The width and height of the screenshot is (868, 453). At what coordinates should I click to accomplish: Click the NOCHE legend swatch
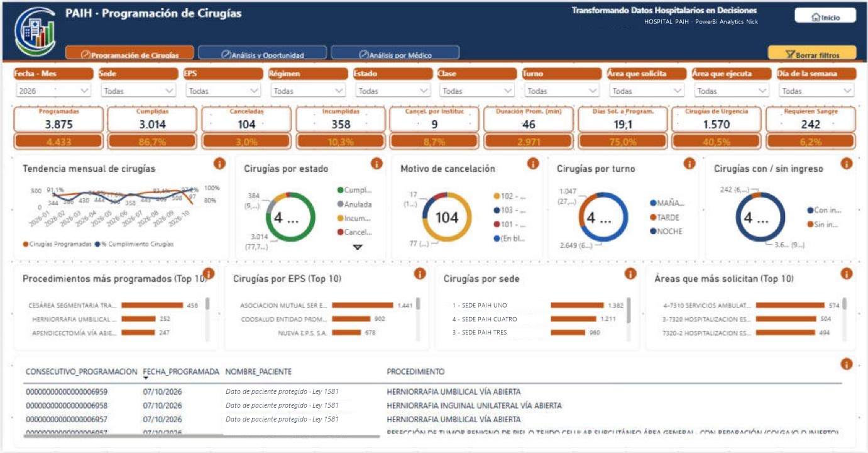pyautogui.click(x=654, y=231)
